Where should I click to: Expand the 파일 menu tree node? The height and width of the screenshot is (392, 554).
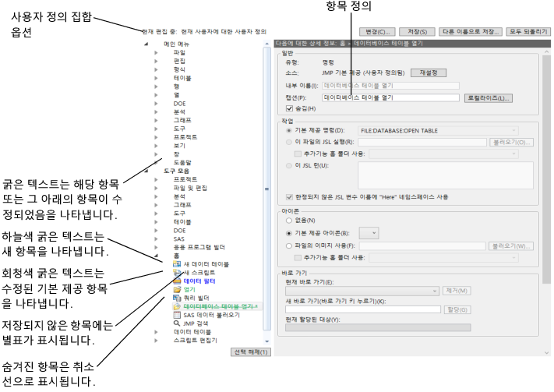[156, 53]
